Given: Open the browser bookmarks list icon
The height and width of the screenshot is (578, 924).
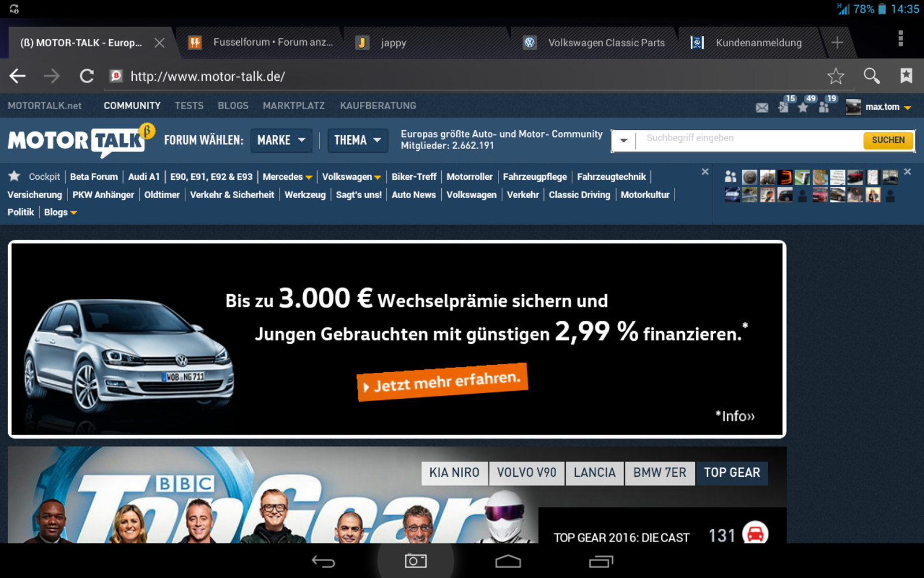Looking at the screenshot, I should tap(906, 76).
